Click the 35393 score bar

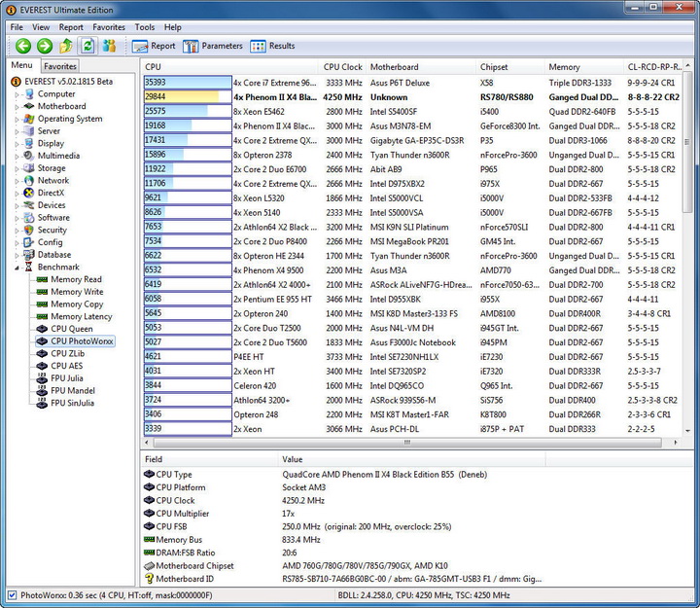click(x=188, y=82)
